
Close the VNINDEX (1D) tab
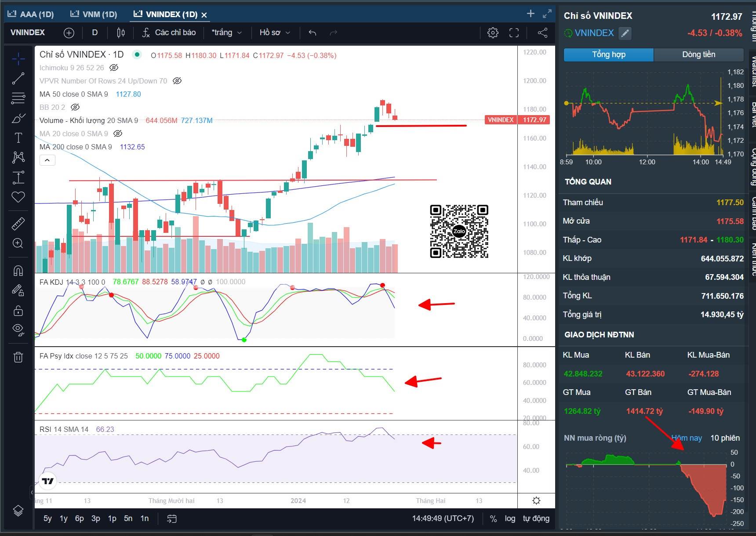click(204, 15)
